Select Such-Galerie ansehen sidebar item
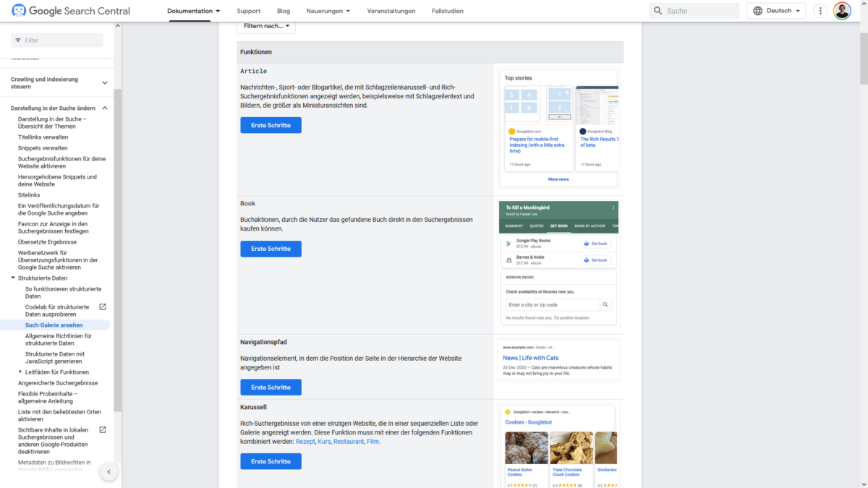 [x=54, y=325]
